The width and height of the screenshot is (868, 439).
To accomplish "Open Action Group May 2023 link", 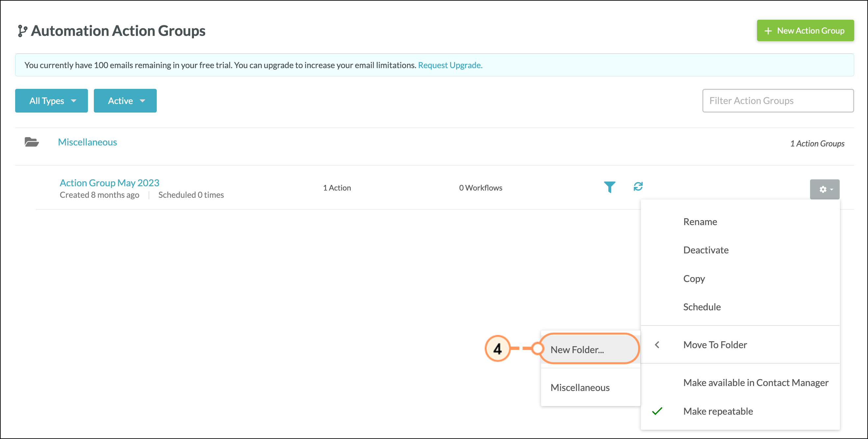I will point(109,183).
